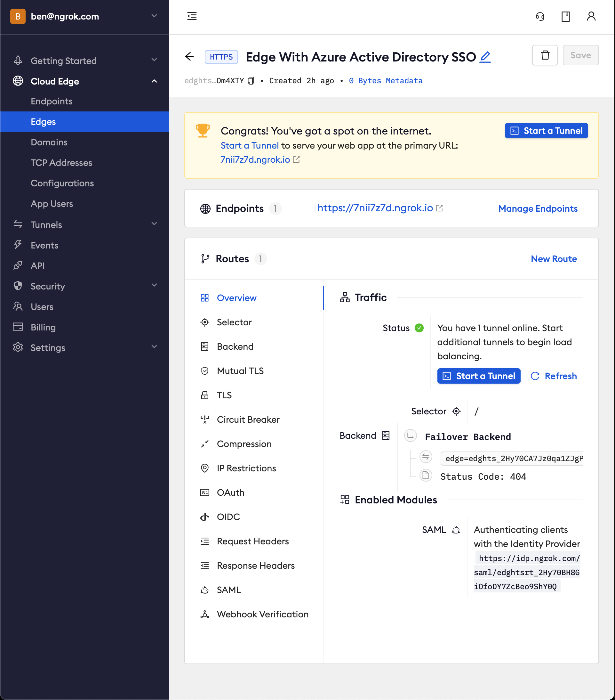Click the tunnel arrows icon beside edge label
Viewport: 615px width, 700px height.
click(x=425, y=457)
